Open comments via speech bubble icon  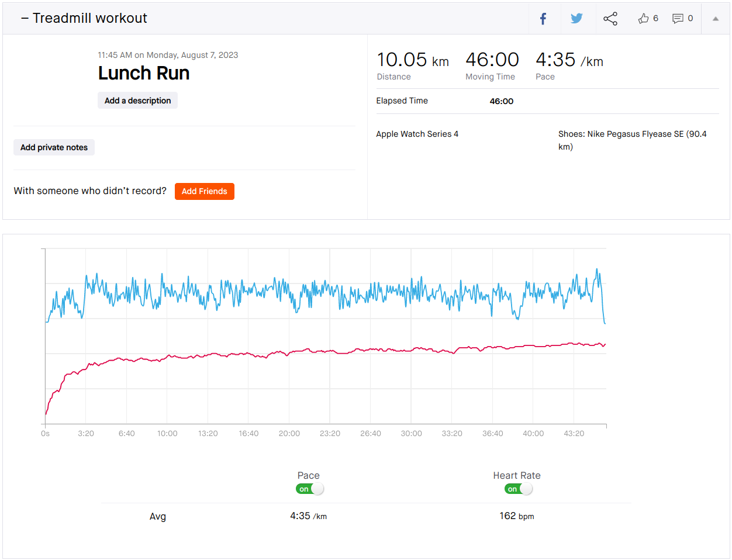678,19
